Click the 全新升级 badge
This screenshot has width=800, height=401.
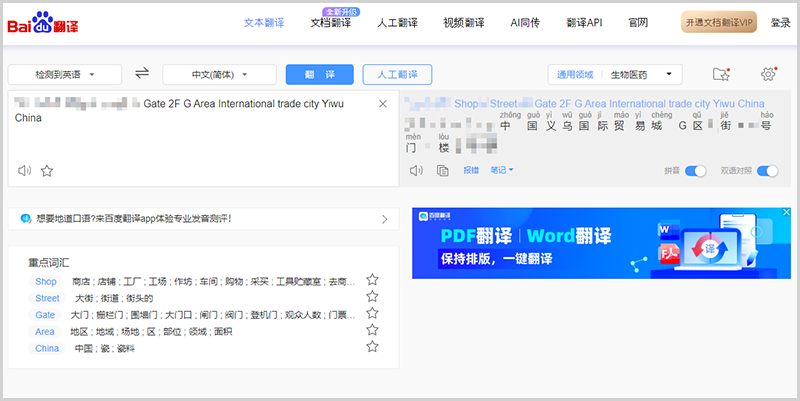coord(341,12)
